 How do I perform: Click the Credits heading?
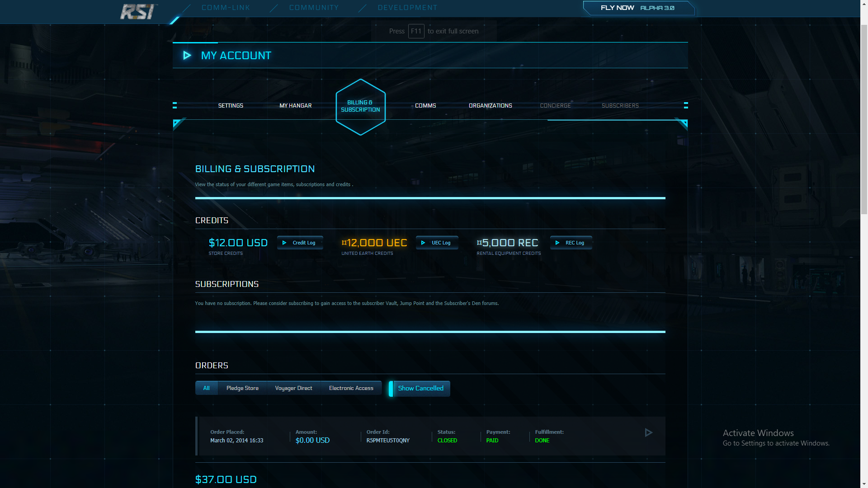point(212,221)
